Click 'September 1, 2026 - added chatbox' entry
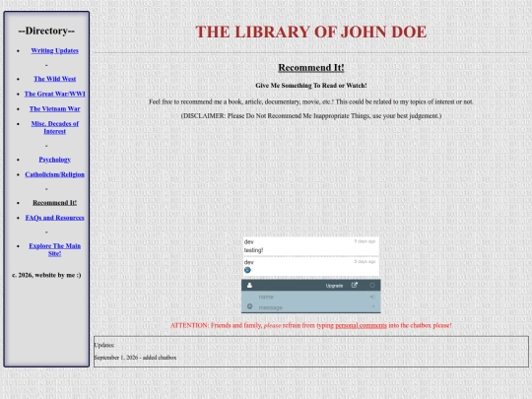Screen dimensions: 532x399 (135, 358)
